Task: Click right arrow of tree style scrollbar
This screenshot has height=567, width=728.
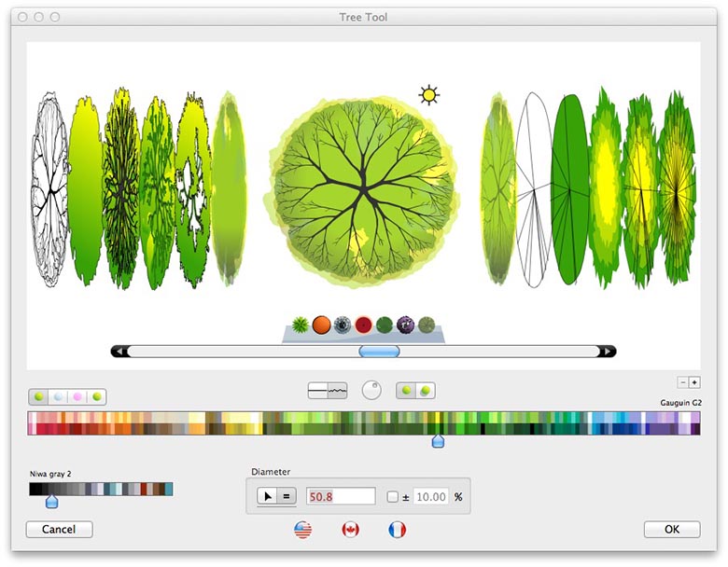Action: pos(608,352)
